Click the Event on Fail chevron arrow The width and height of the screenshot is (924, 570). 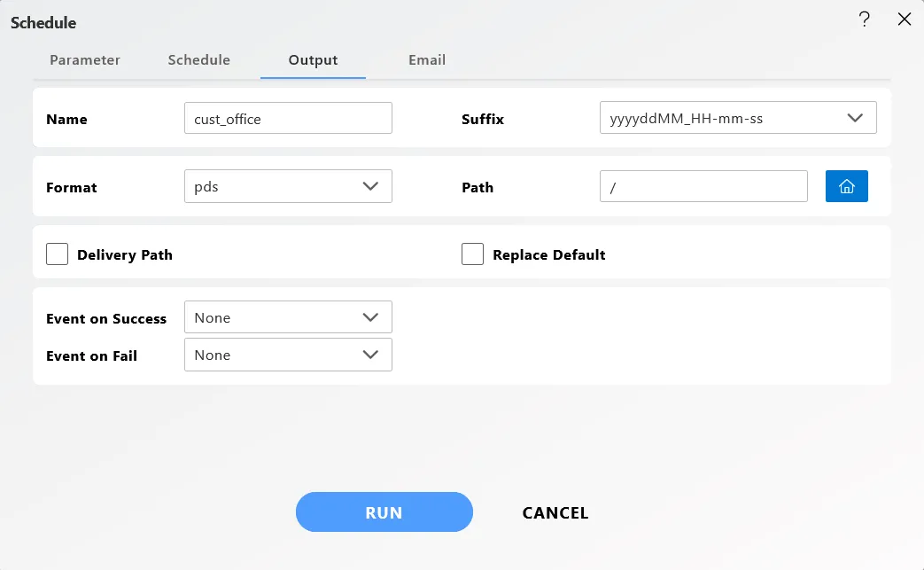[370, 355]
